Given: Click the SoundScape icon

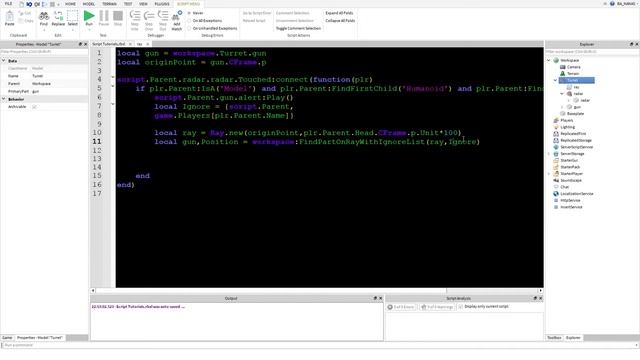Looking at the screenshot, I should click(x=556, y=180).
